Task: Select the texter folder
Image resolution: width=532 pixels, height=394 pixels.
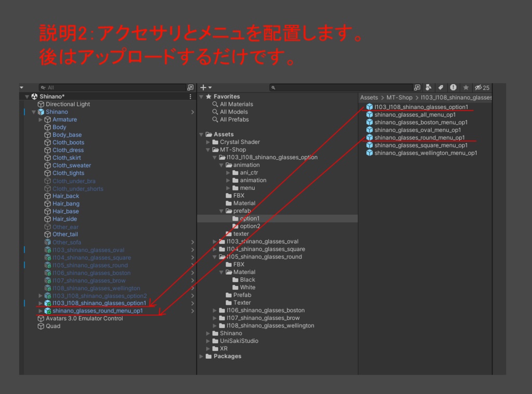Action: (237, 234)
